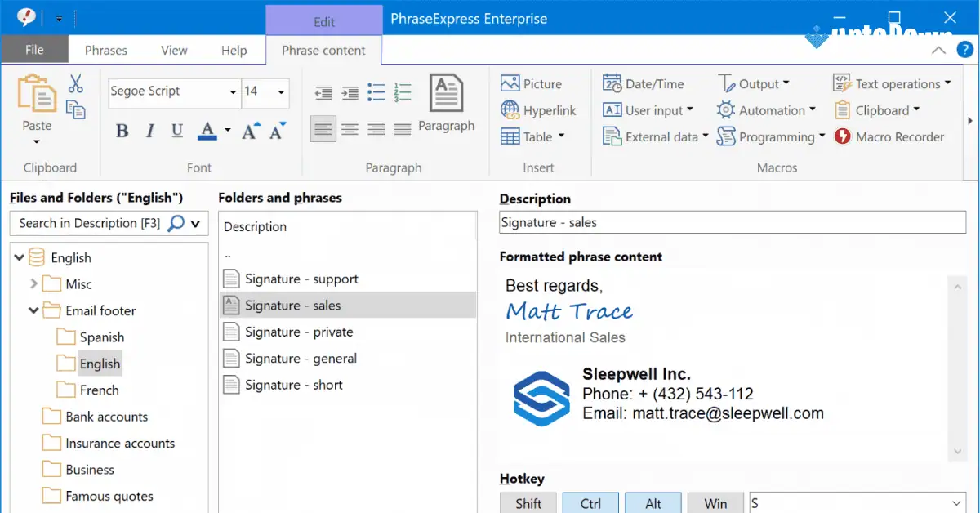Enable the Ctrl hotkey modifier
This screenshot has width=980, height=513.
pyautogui.click(x=590, y=502)
